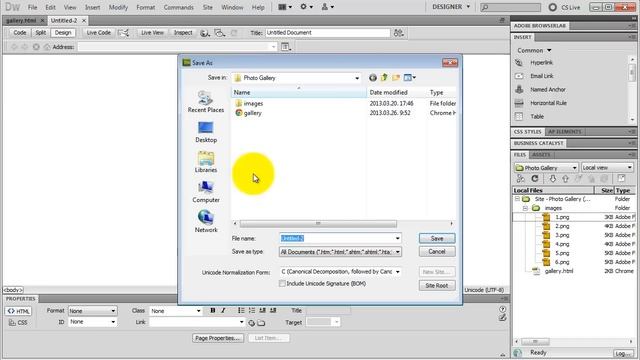Click the Page Properties button

pyautogui.click(x=218, y=338)
